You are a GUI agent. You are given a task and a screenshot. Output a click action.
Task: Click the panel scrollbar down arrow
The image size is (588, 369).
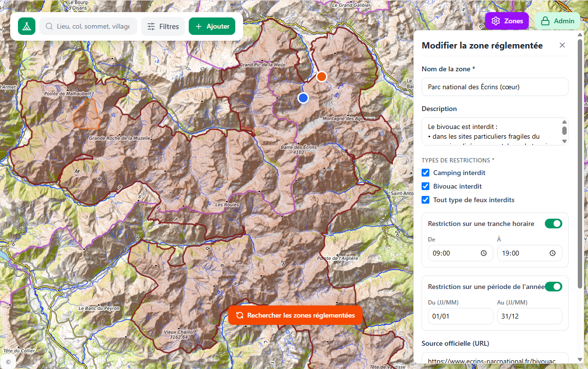click(580, 359)
